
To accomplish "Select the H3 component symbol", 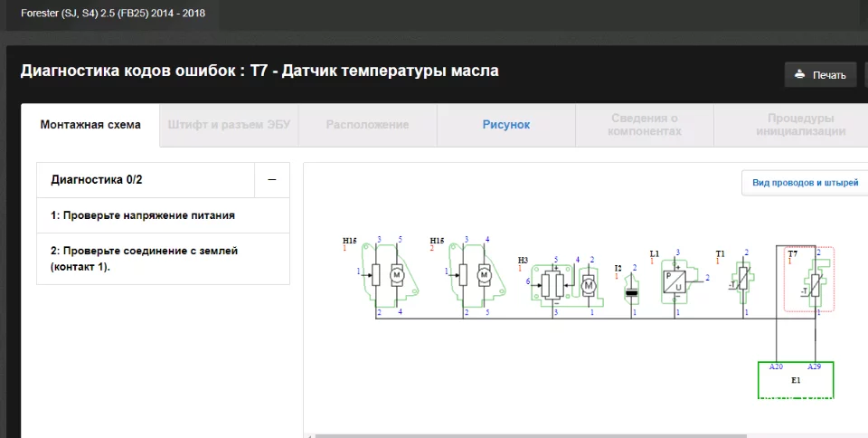I will tap(567, 284).
